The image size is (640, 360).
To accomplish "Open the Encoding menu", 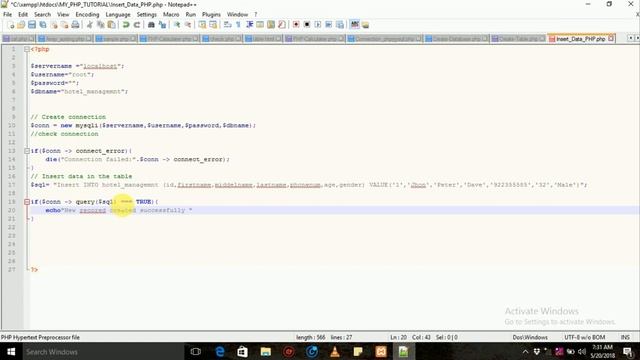I will tap(87, 14).
